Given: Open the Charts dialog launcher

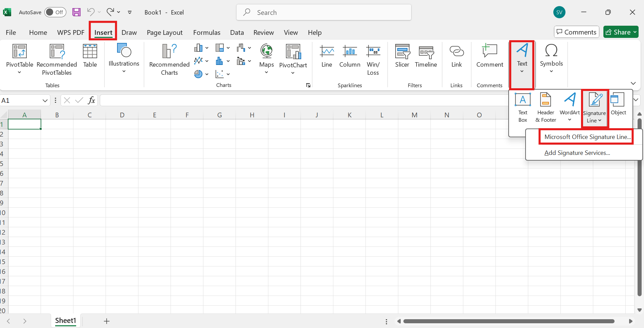Looking at the screenshot, I should click(x=308, y=85).
